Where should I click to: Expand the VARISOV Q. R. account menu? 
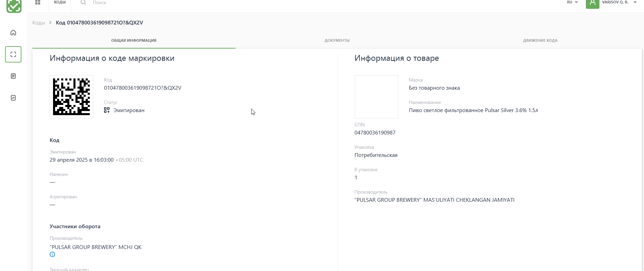(619, 2)
